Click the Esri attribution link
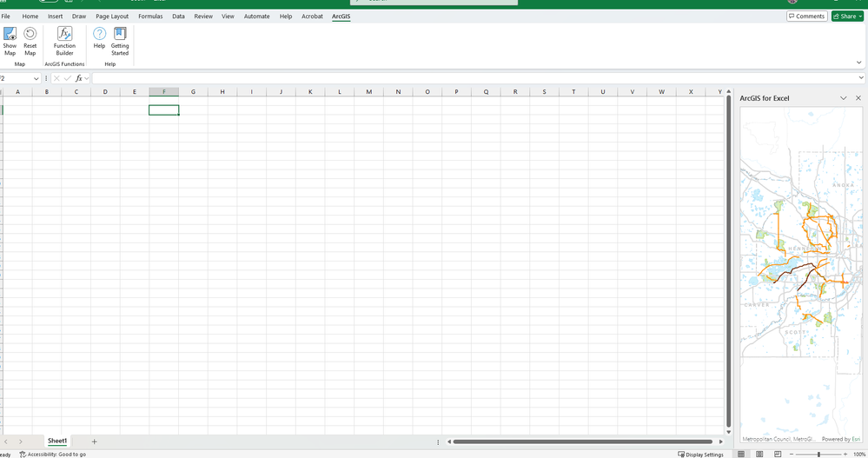 coord(856,439)
